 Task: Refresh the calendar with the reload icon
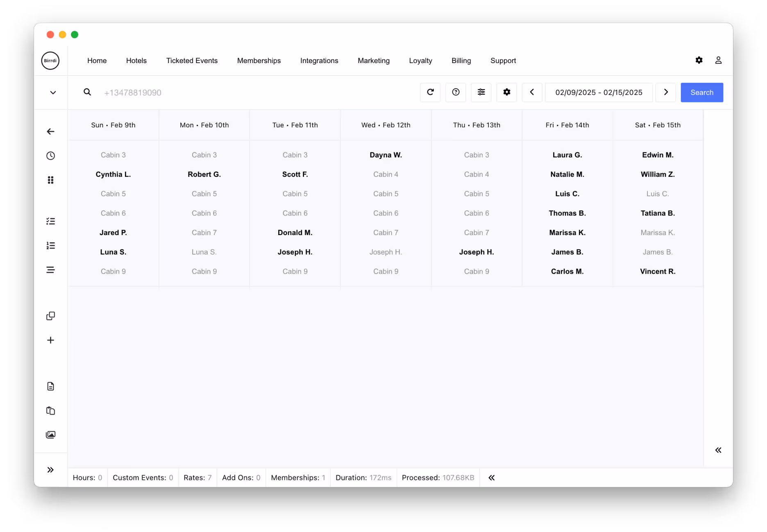coord(430,92)
